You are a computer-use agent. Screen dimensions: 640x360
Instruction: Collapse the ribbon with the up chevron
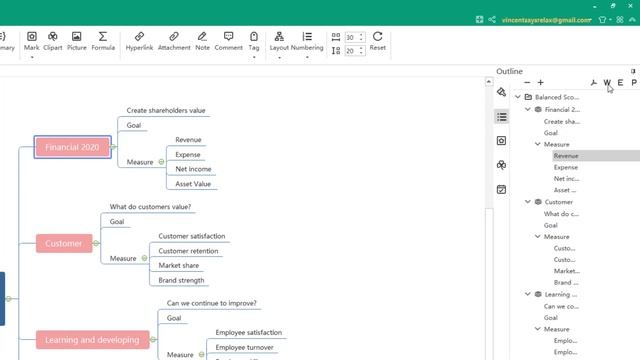pos(632,20)
